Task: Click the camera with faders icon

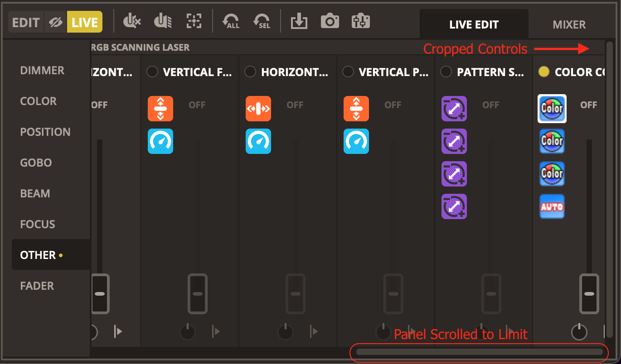Action: point(361,21)
